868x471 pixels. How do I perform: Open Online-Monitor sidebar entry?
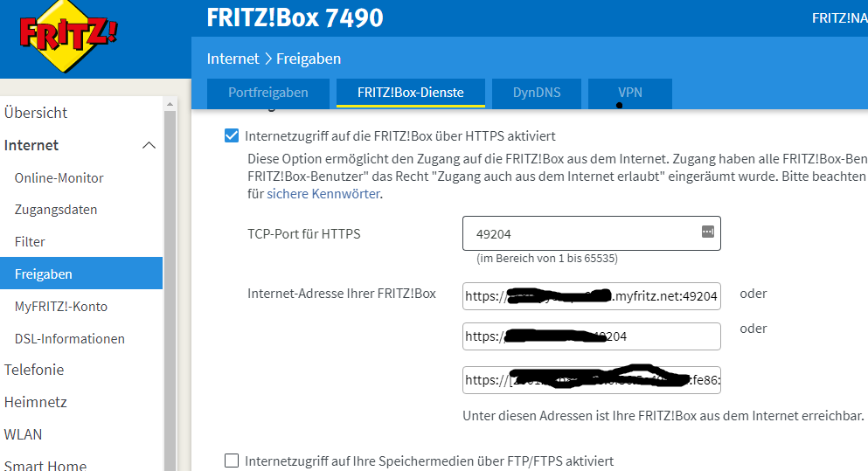(59, 177)
